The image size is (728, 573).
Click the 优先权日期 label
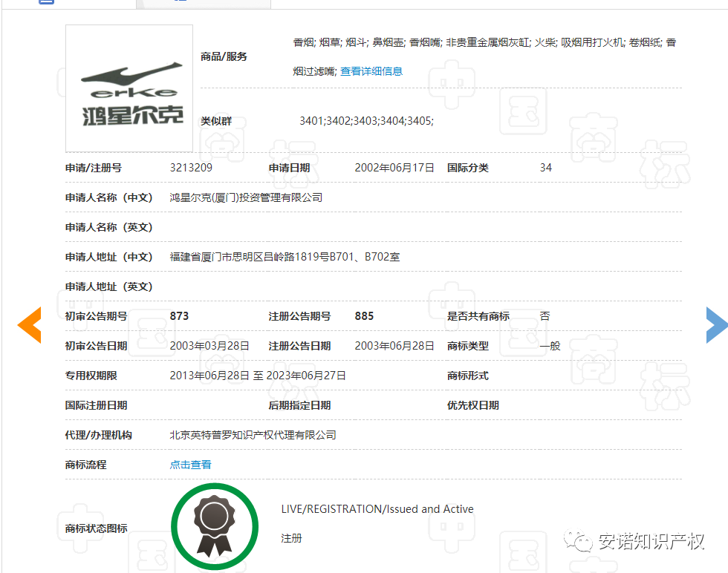pyautogui.click(x=472, y=405)
